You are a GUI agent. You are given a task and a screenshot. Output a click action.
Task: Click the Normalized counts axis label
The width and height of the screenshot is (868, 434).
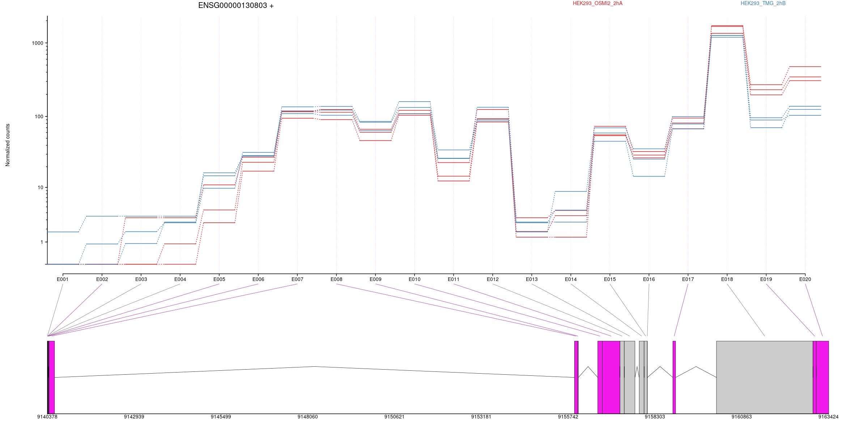tap(8, 145)
